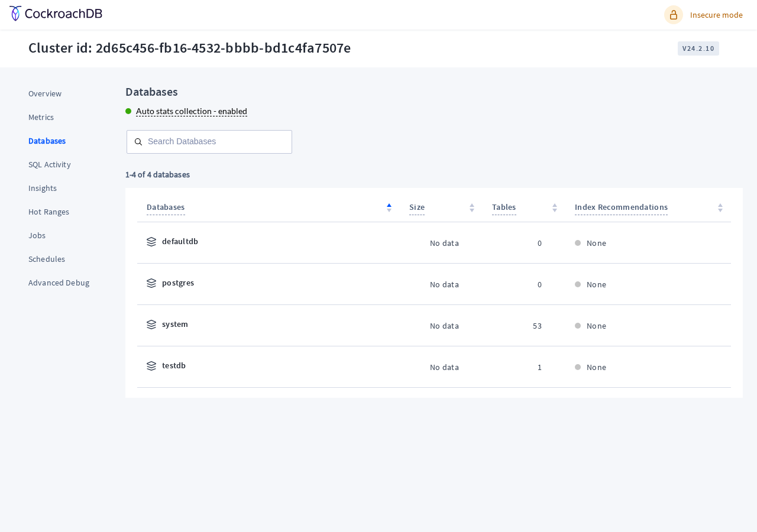The width and height of the screenshot is (757, 532).
Task: Select Databases in the sidebar
Action: click(x=47, y=141)
